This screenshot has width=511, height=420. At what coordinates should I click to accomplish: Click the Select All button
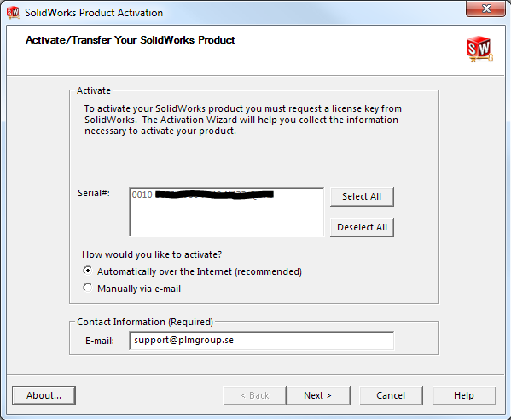[x=362, y=196]
